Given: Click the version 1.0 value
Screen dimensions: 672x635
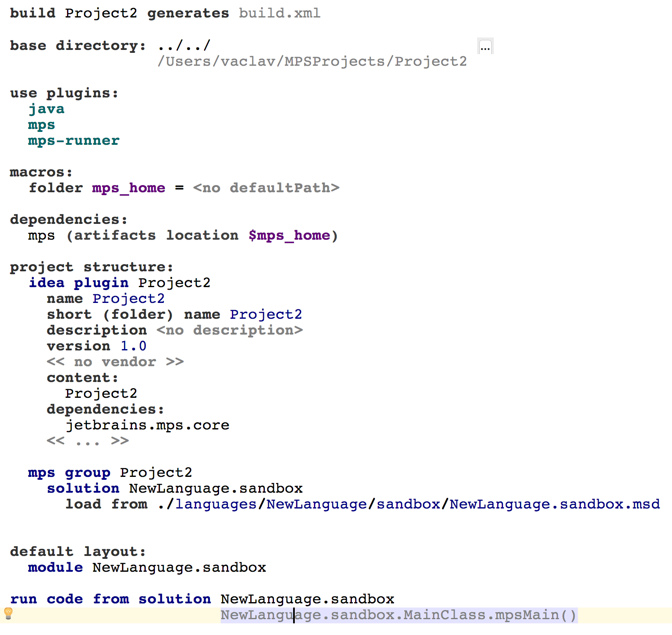Looking at the screenshot, I should (133, 346).
